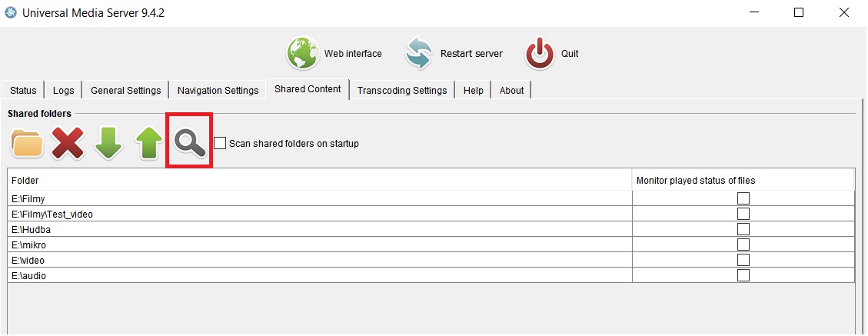Viewport: 868px width, 336px height.
Task: Select the E:\audio folder row
Action: coord(320,275)
